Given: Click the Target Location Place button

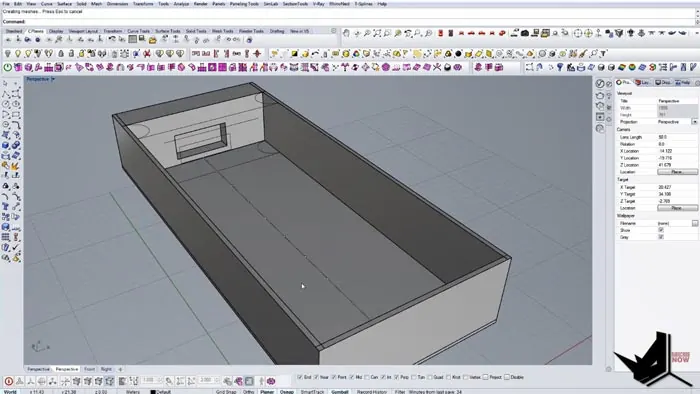Looking at the screenshot, I should (677, 208).
